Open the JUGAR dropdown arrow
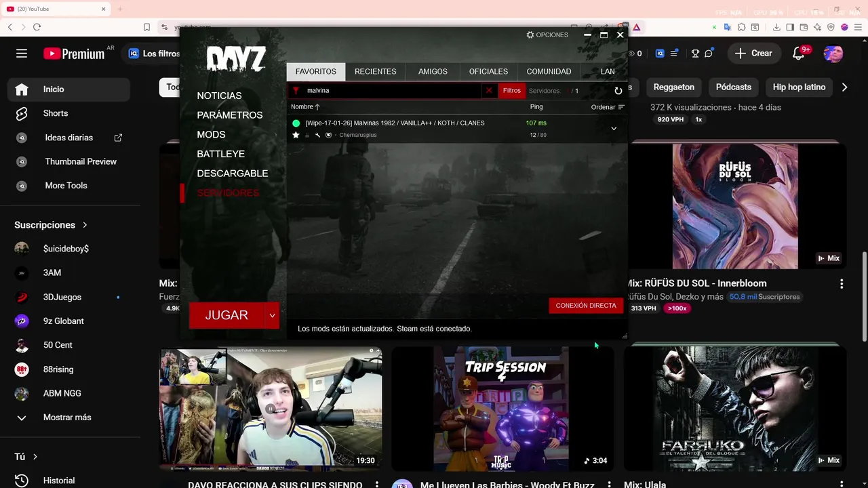 [x=272, y=315]
